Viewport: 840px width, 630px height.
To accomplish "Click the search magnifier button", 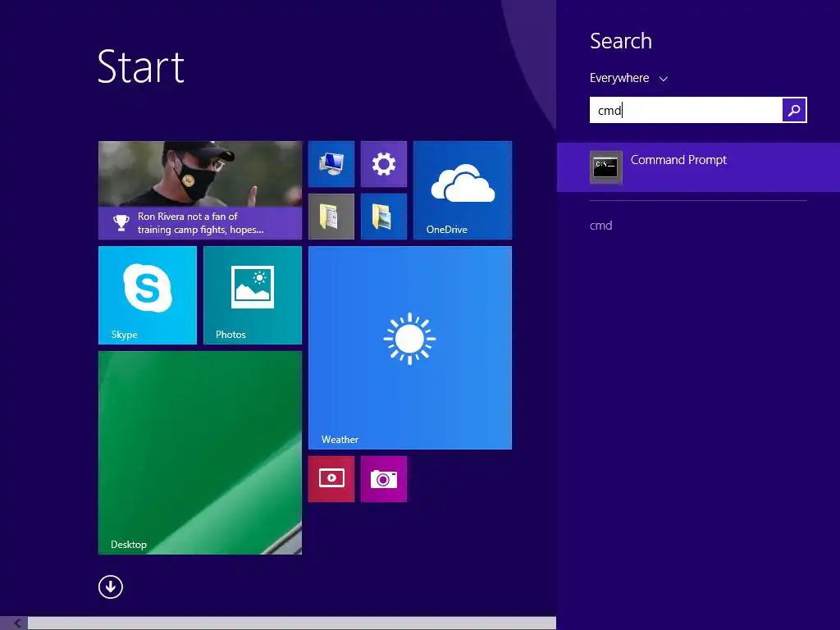I will 794,111.
